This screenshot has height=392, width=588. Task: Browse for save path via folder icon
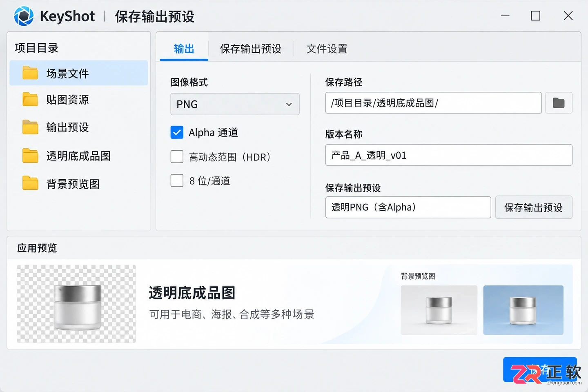559,103
